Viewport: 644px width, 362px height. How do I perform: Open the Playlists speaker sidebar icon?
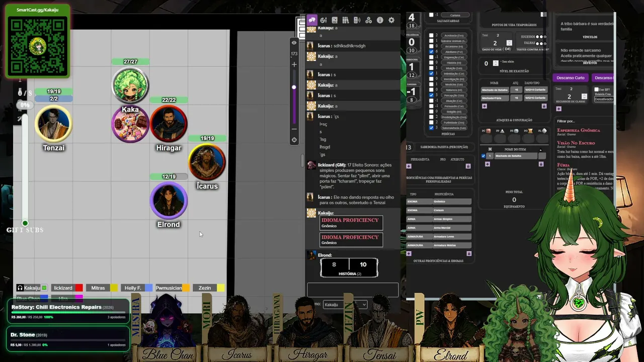point(357,20)
